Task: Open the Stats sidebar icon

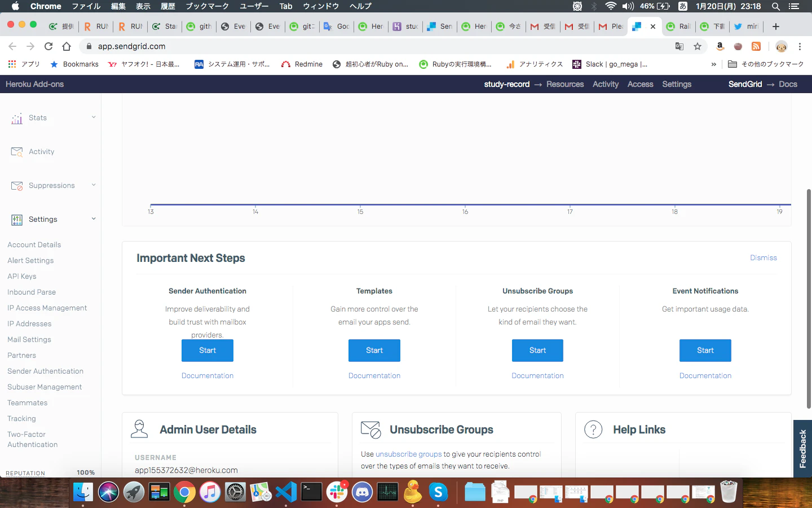Action: pos(17,118)
